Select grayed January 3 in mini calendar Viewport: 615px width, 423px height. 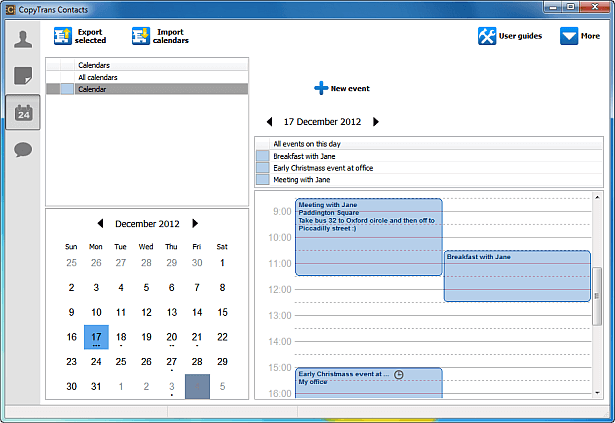click(171, 387)
